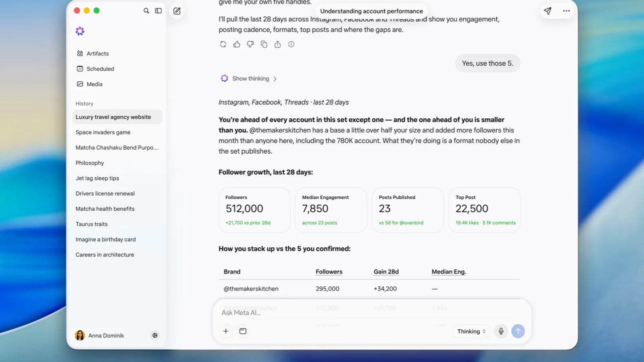Activate the microphone voice input

pos(501,331)
